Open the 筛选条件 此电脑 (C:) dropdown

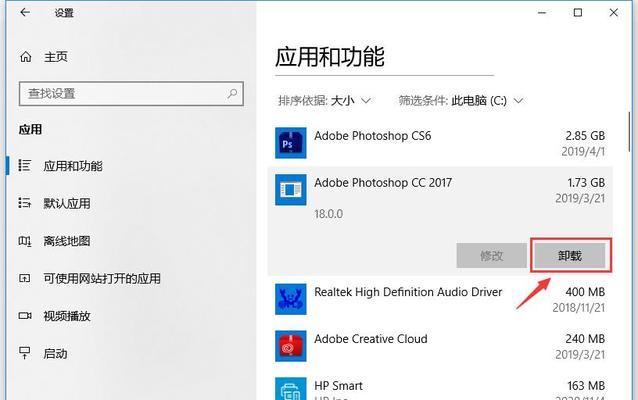pos(461,101)
